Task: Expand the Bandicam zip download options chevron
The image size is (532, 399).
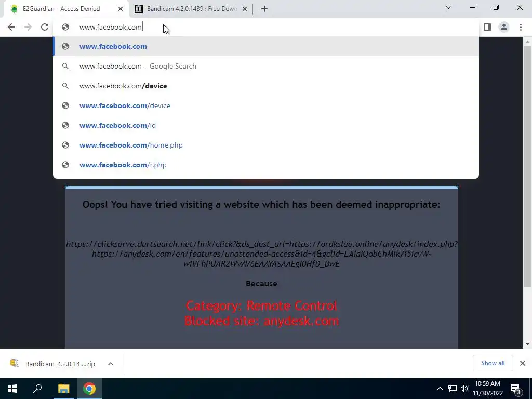Action: pos(111,364)
